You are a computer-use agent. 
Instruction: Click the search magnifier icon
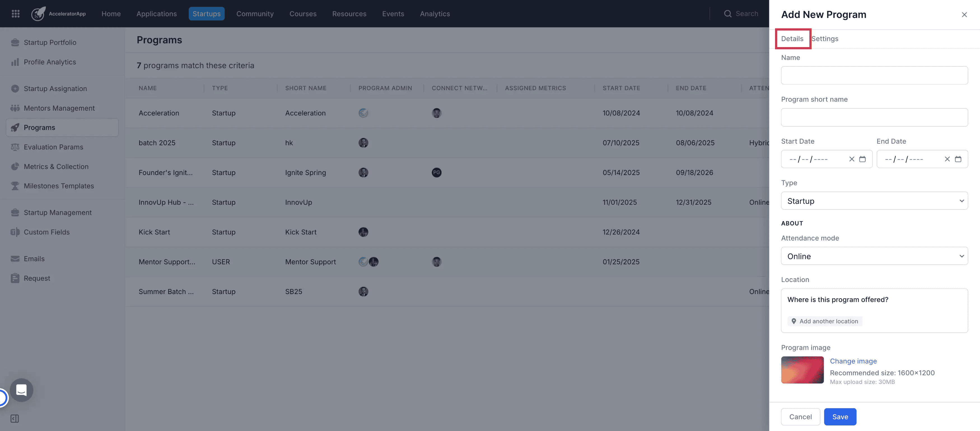(x=727, y=14)
